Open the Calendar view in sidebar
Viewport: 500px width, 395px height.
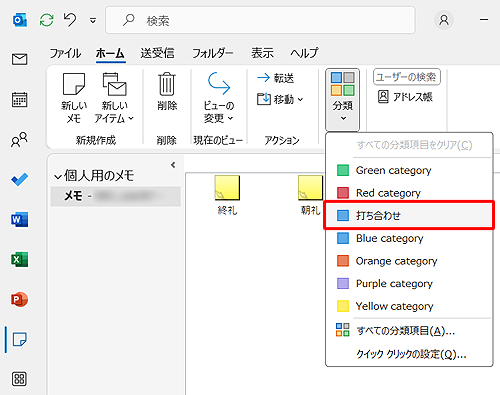[20, 99]
